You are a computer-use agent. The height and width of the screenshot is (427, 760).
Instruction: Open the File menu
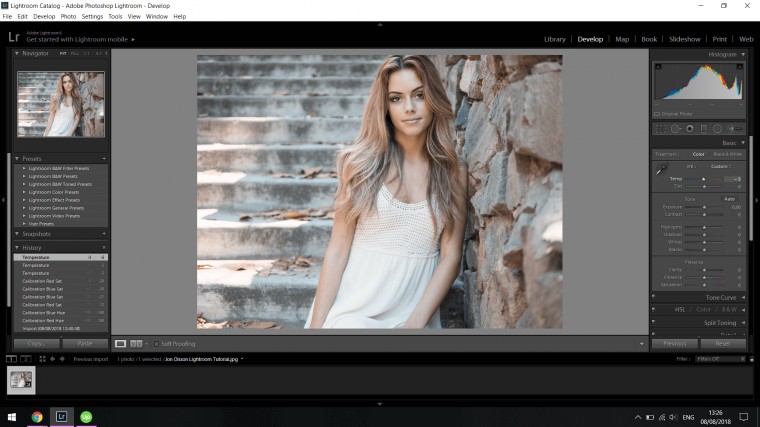[7, 16]
